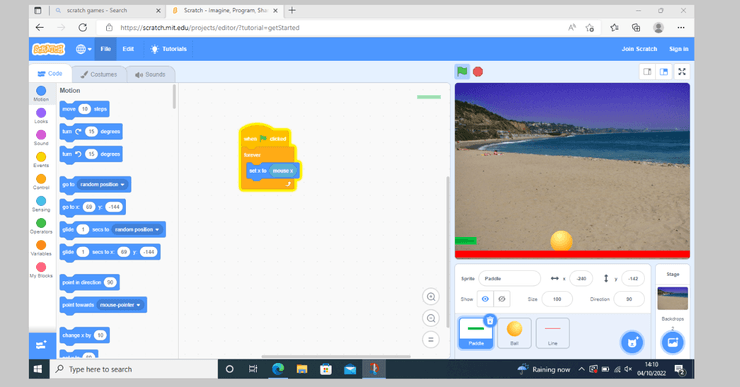740x387 pixels.
Task: Select the Variables block category
Action: pyautogui.click(x=41, y=248)
